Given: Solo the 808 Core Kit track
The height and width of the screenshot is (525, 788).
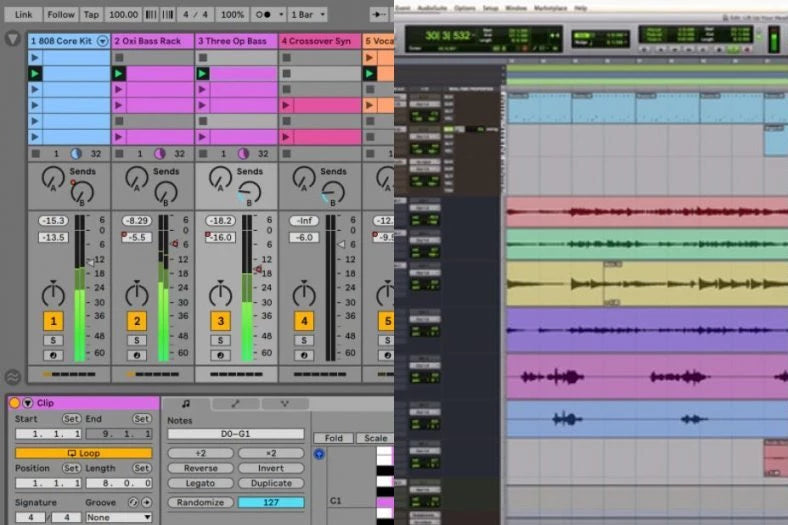Looking at the screenshot, I should 53,340.
